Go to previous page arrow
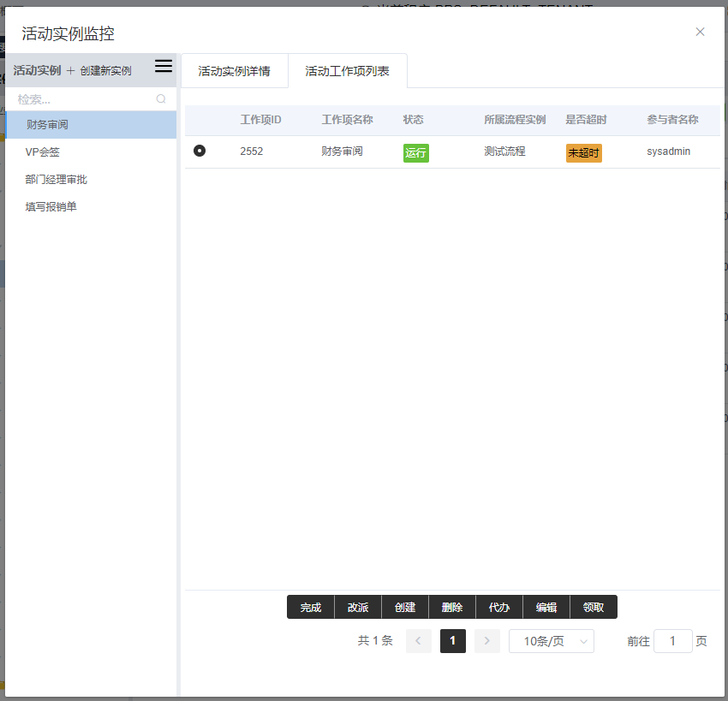 pyautogui.click(x=419, y=641)
